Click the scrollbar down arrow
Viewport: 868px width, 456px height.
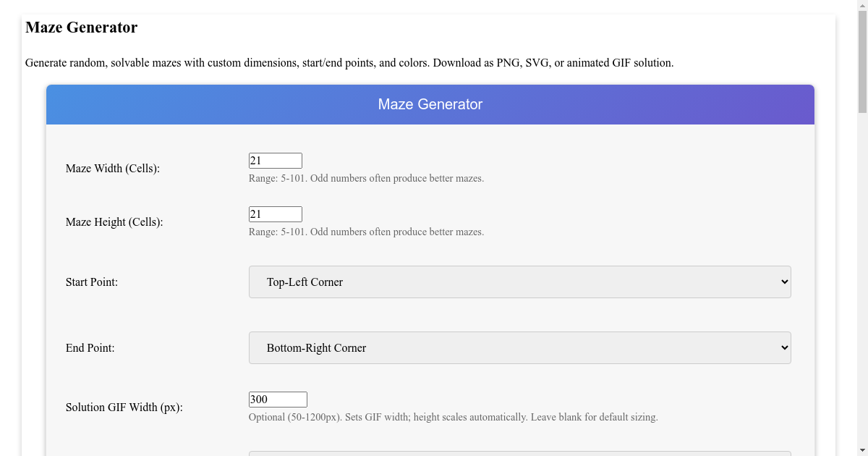[861, 449]
